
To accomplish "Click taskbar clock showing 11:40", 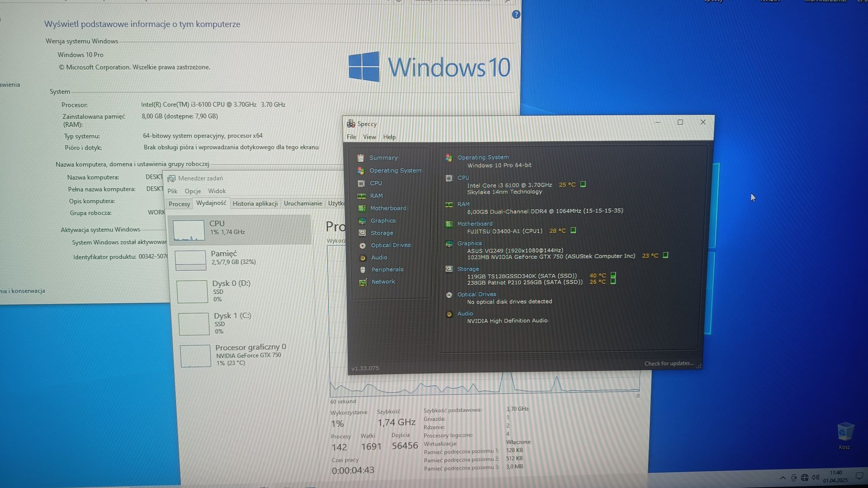I will click(835, 477).
